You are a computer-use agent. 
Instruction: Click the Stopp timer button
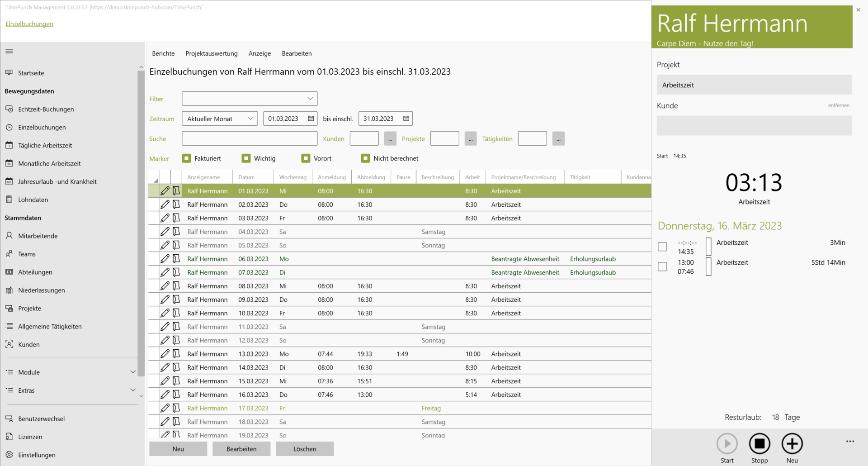(x=759, y=444)
